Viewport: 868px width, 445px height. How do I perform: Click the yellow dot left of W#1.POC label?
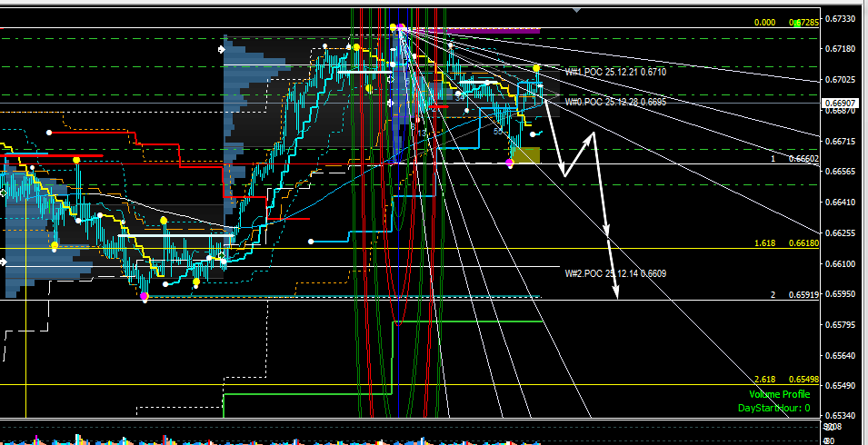coord(536,68)
